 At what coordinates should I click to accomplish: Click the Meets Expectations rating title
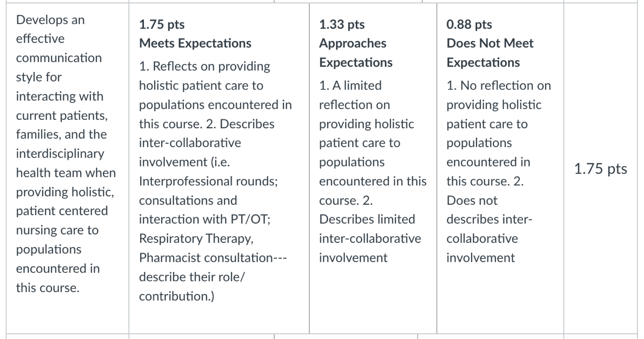tap(195, 43)
